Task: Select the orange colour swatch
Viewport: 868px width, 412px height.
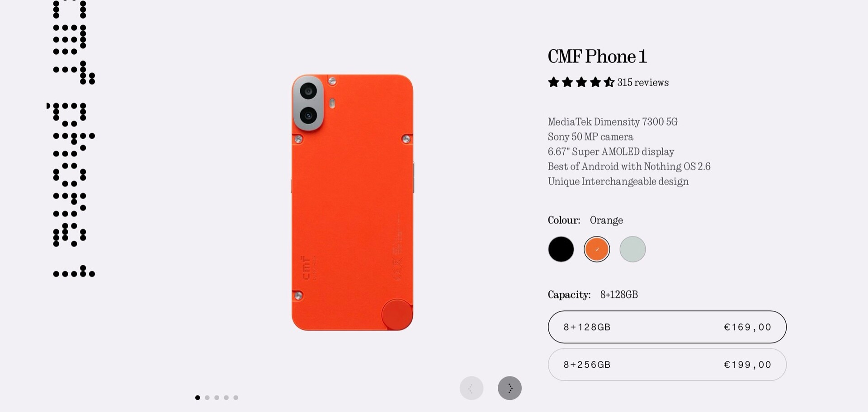Action: point(597,249)
